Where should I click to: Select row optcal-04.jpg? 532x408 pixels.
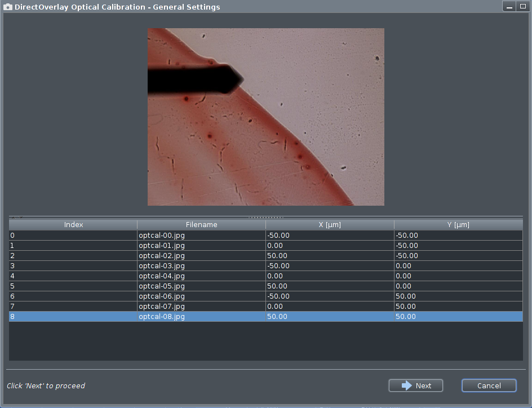(265, 276)
